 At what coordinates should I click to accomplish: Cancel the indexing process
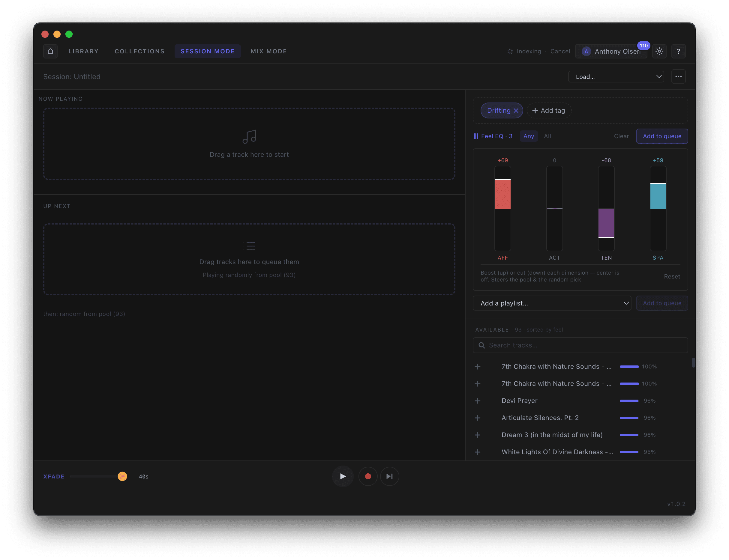[560, 51]
